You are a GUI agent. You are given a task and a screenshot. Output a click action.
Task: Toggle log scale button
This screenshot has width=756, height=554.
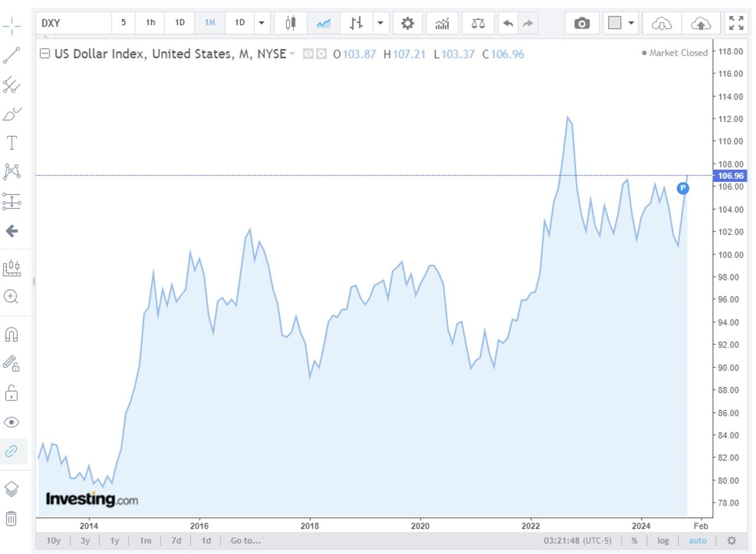(663, 540)
